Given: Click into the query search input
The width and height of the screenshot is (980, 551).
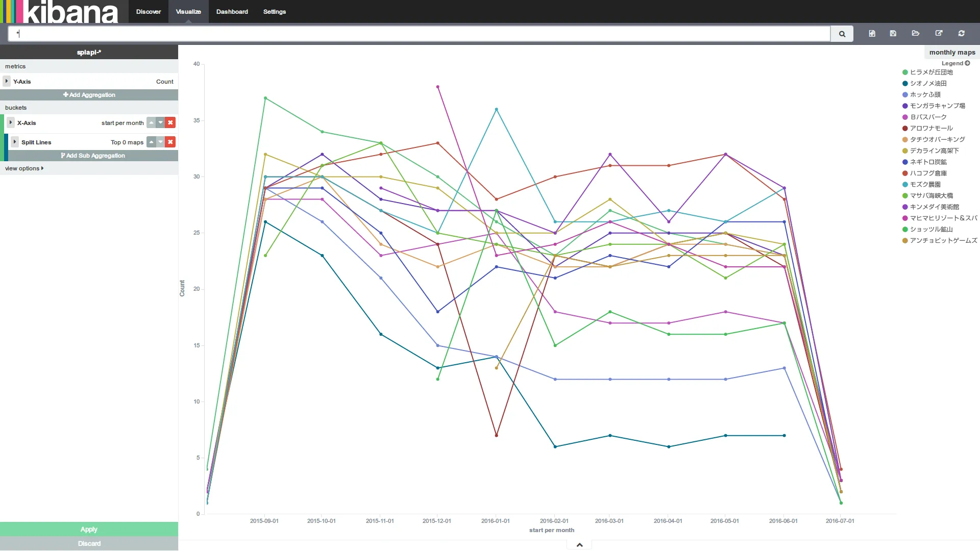Looking at the screenshot, I should 420,34.
